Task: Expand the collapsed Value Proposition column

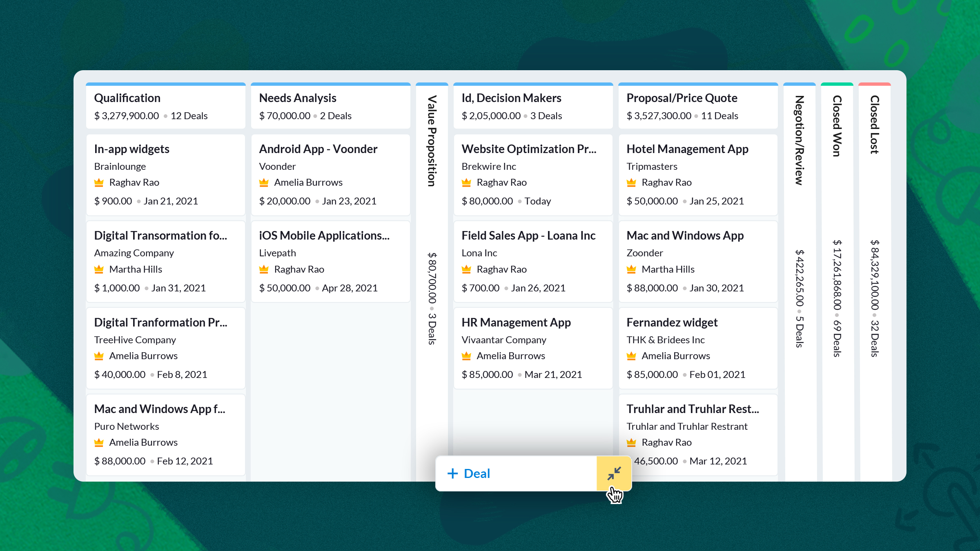Action: (x=432, y=141)
